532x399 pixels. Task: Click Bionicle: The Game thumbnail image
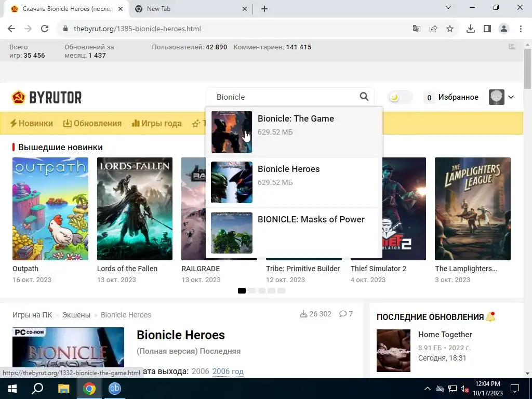tap(232, 132)
